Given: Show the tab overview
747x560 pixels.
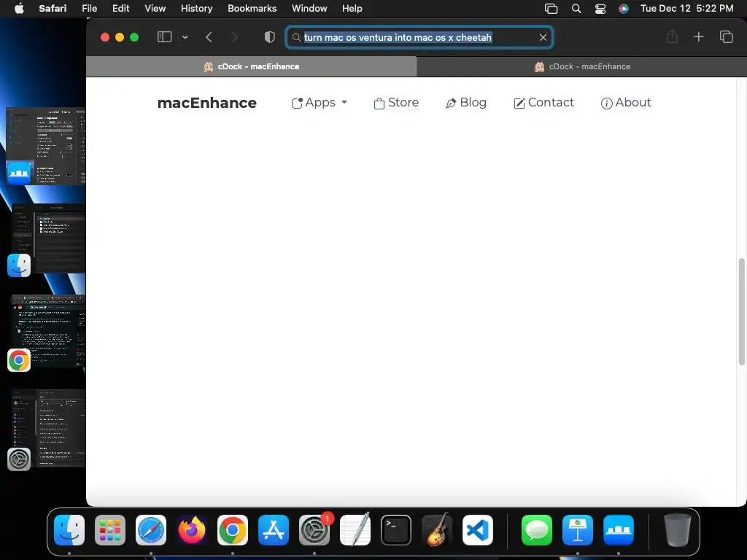Looking at the screenshot, I should (x=726, y=36).
